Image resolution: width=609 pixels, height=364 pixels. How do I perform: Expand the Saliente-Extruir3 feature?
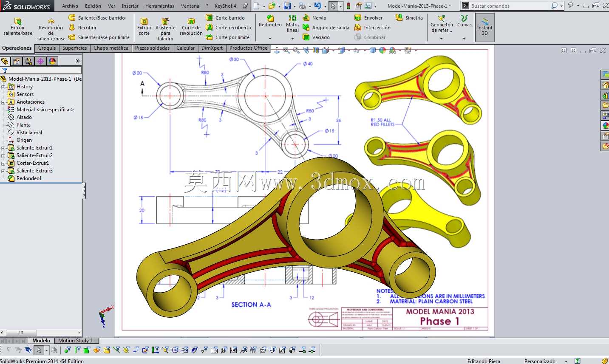pyautogui.click(x=3, y=171)
